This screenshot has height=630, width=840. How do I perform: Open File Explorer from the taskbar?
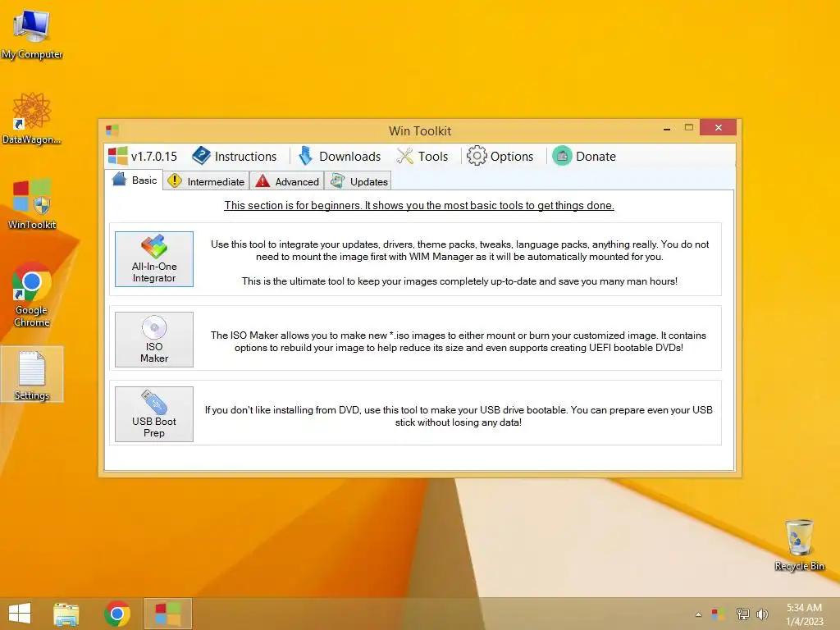pyautogui.click(x=66, y=614)
